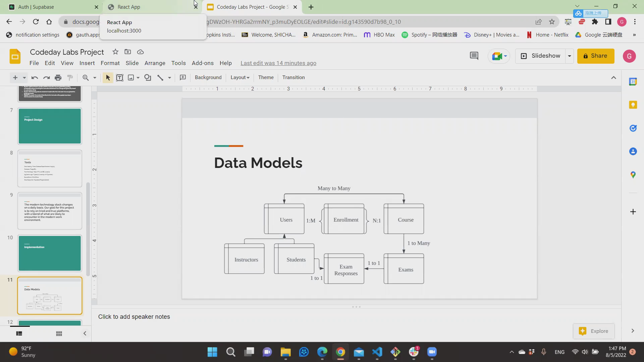644x362 pixels.
Task: Open comment history icon
Action: (474, 56)
